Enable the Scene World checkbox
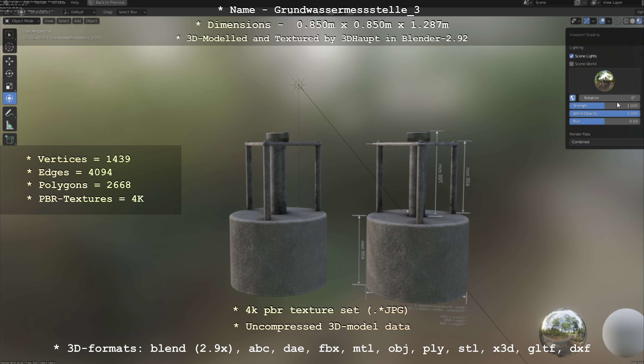The width and height of the screenshot is (644, 364). [x=572, y=64]
